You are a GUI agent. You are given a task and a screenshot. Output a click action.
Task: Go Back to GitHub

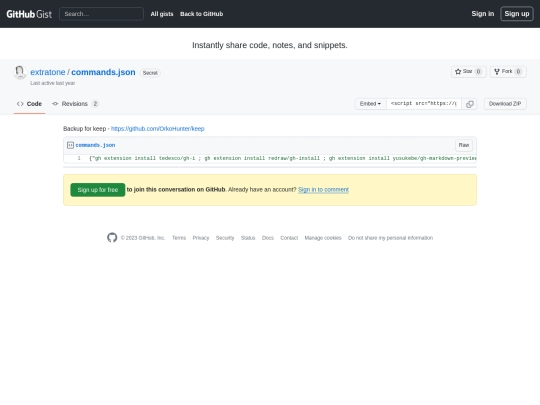[x=201, y=14]
